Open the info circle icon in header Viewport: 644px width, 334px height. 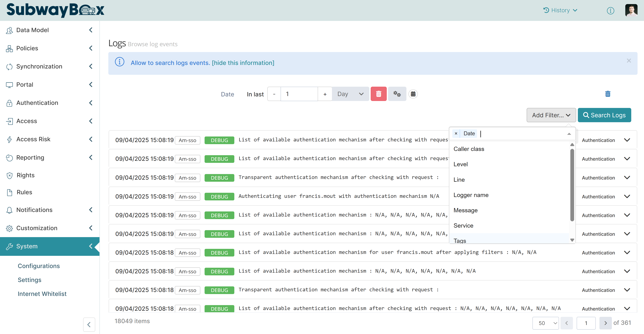610,11
